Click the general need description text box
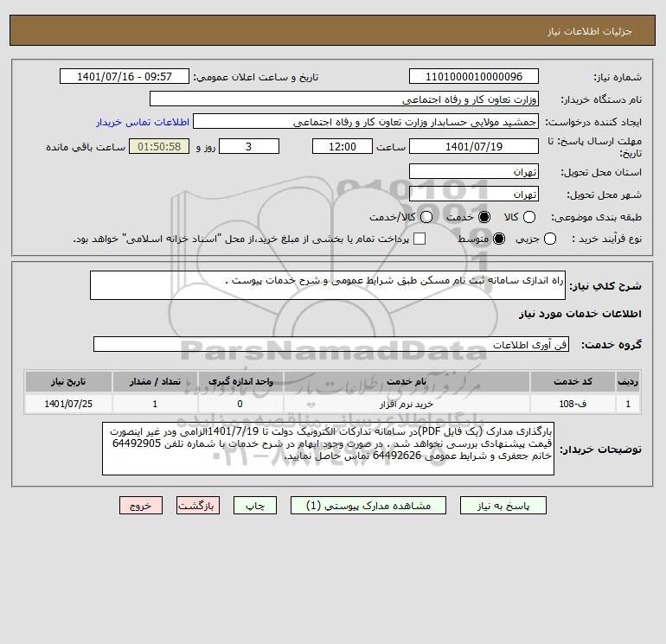The height and width of the screenshot is (644, 666). pyautogui.click(x=328, y=285)
